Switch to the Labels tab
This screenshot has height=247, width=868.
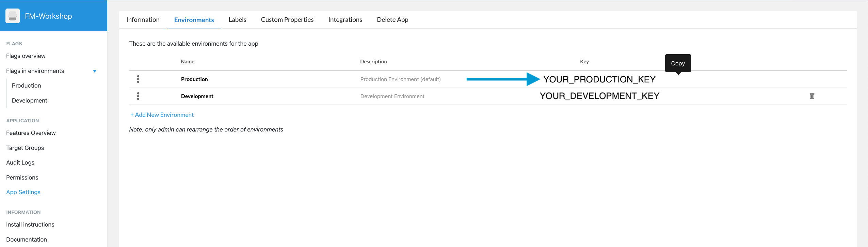point(237,20)
